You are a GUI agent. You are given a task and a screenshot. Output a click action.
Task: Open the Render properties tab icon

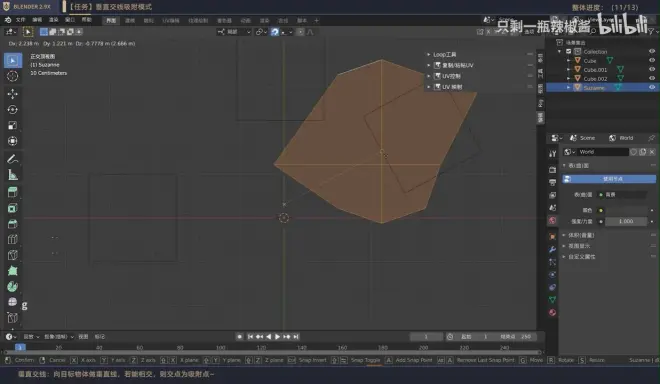[x=552, y=169]
